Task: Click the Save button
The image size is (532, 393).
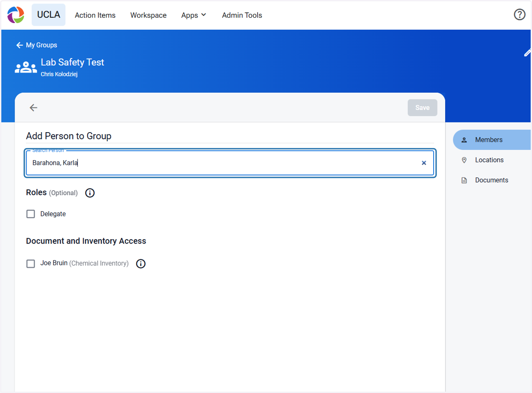Action: (x=422, y=108)
